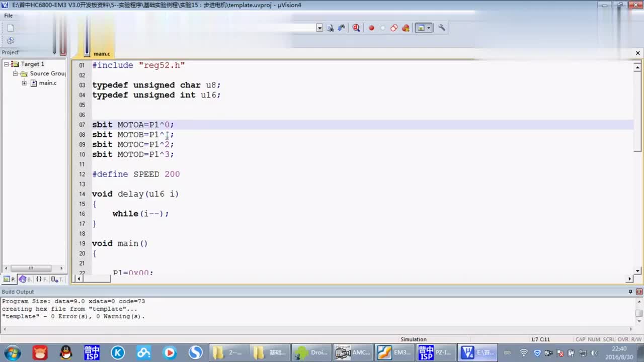
Task: Click '#define SPEED 200' line
Action: (x=136, y=174)
